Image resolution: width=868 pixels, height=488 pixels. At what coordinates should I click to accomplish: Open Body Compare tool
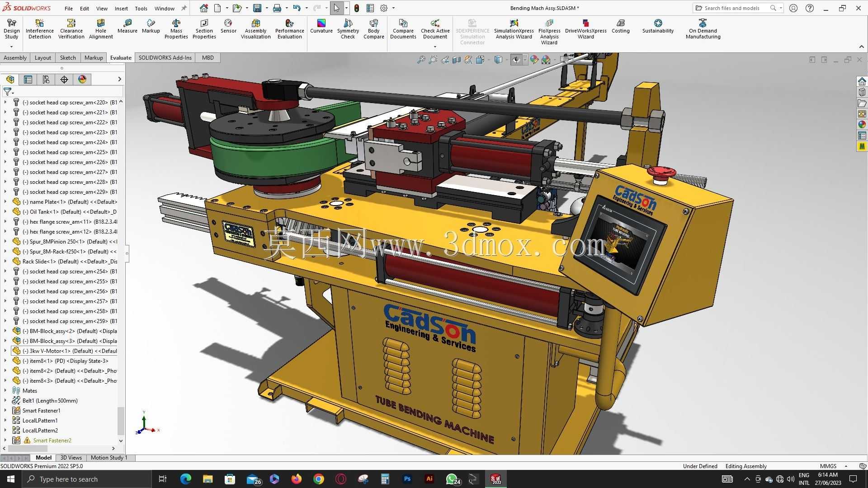point(374,29)
